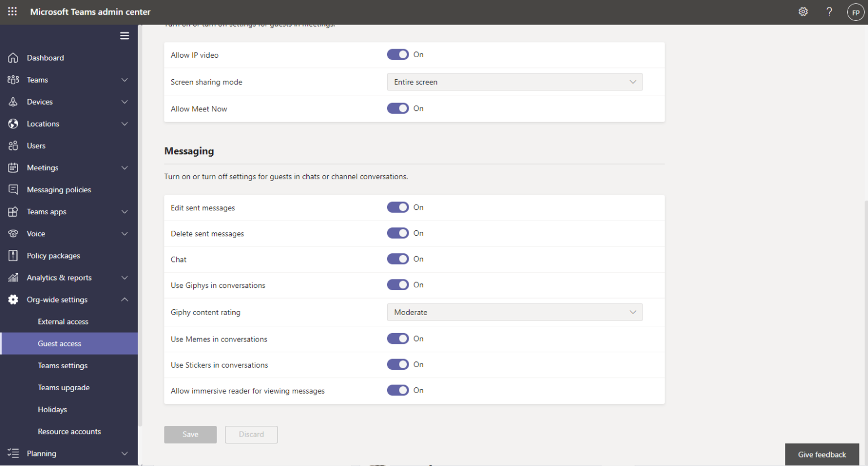
Task: Toggle Use Giphys in conversations off
Action: [398, 284]
